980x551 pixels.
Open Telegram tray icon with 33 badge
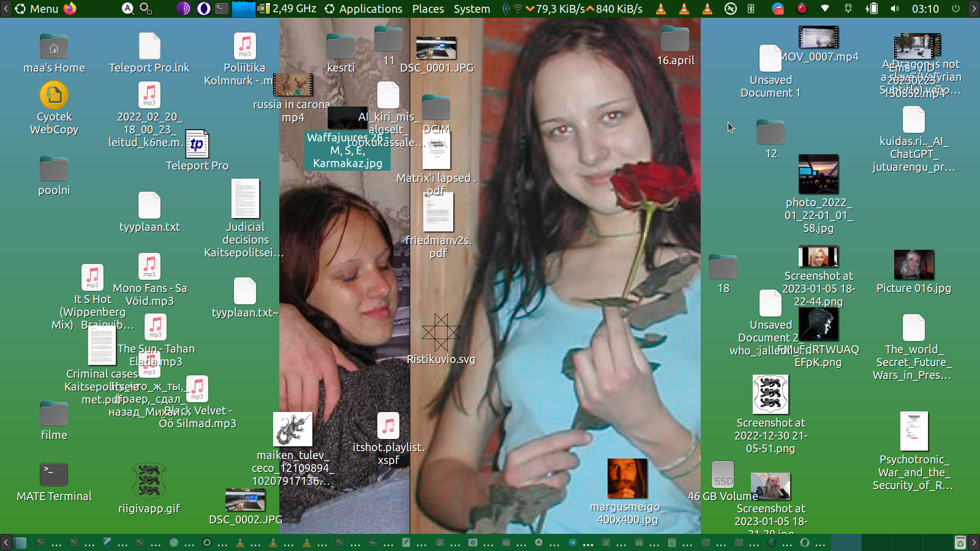coord(778,9)
